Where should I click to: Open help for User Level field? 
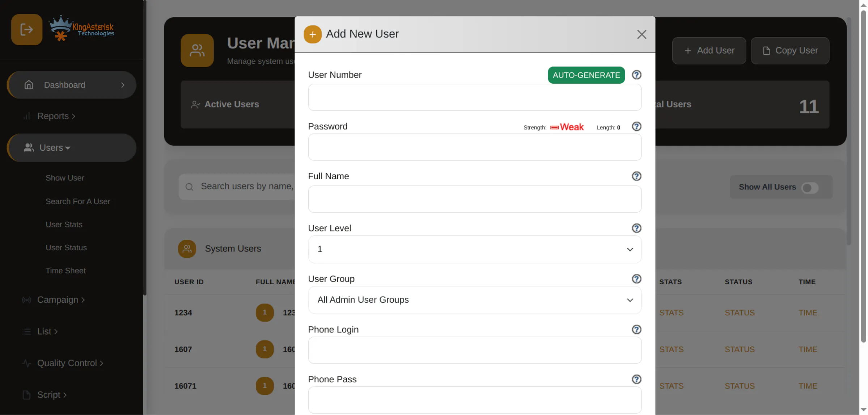pyautogui.click(x=636, y=228)
